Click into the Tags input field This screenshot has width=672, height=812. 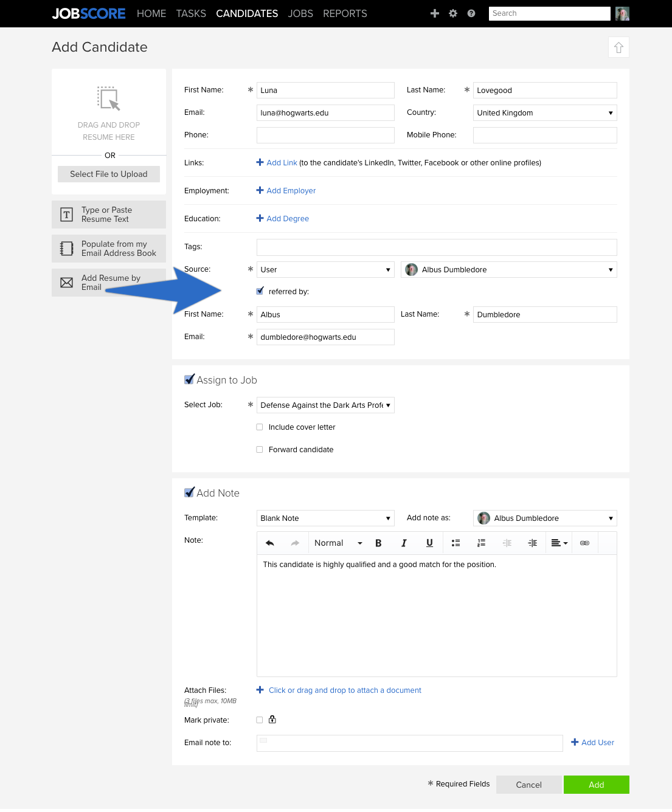click(437, 247)
